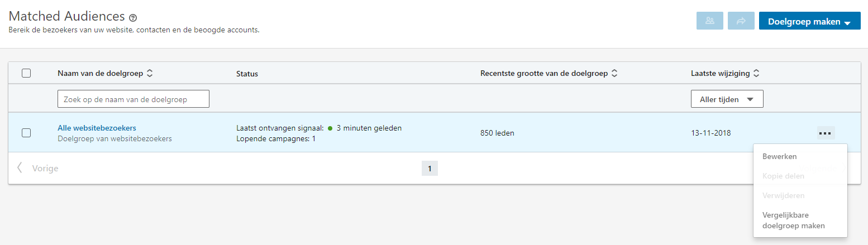Toggle the select-all header checkbox

coord(26,73)
